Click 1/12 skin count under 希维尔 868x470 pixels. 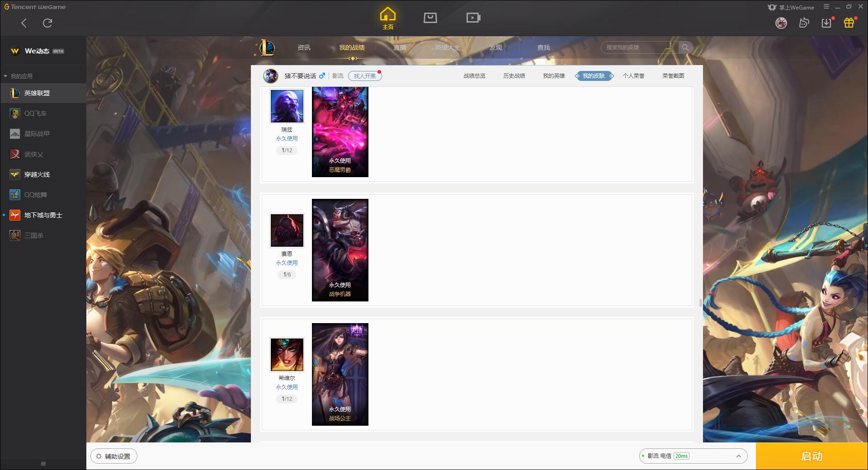click(287, 399)
